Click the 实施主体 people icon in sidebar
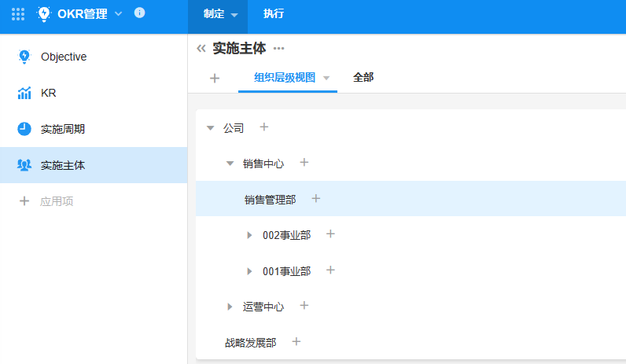 click(24, 165)
